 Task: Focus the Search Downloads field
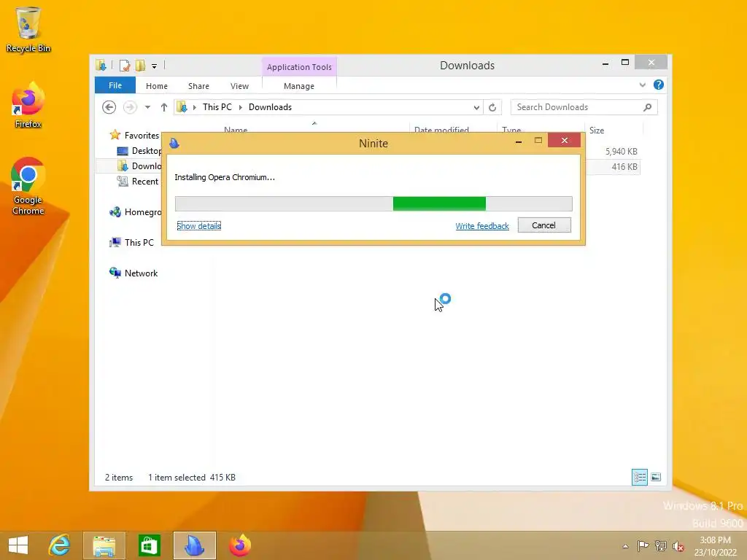point(584,107)
